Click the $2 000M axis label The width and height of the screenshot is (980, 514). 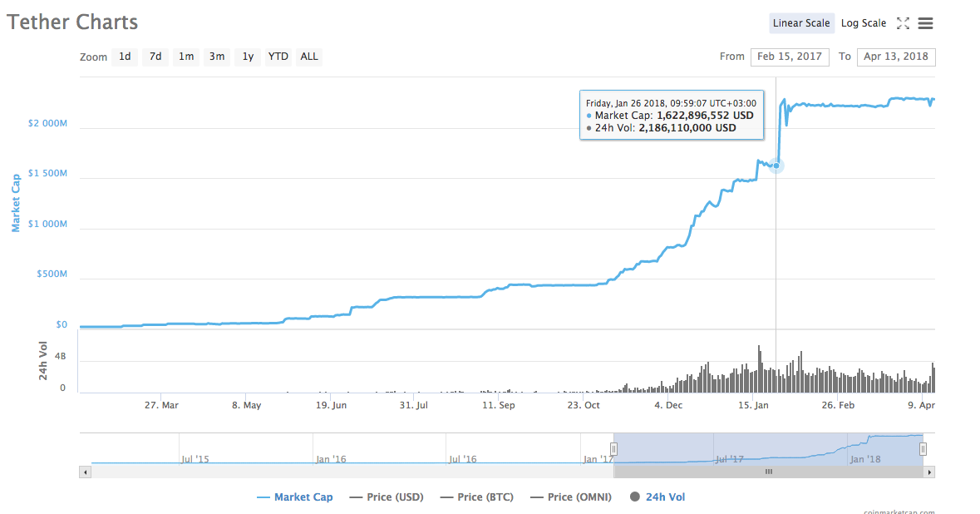[47, 123]
